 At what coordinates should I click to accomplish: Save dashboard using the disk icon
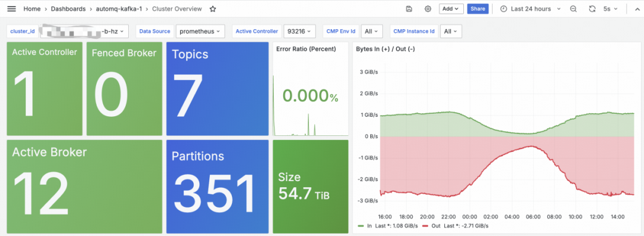pos(409,8)
